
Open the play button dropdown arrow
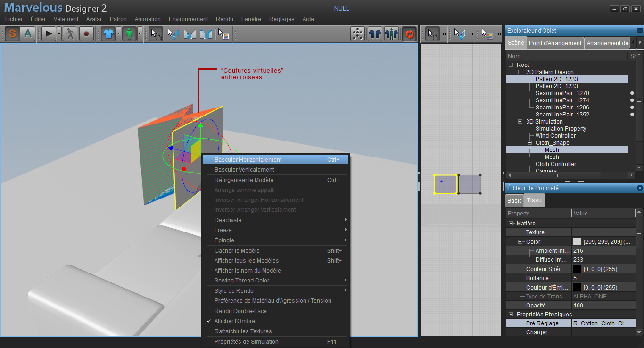click(59, 34)
